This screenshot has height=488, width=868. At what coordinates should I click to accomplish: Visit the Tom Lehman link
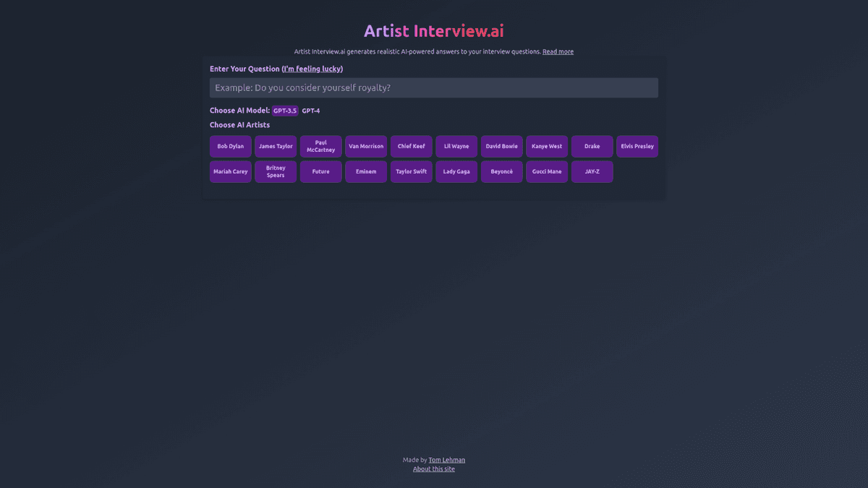pyautogui.click(x=447, y=460)
